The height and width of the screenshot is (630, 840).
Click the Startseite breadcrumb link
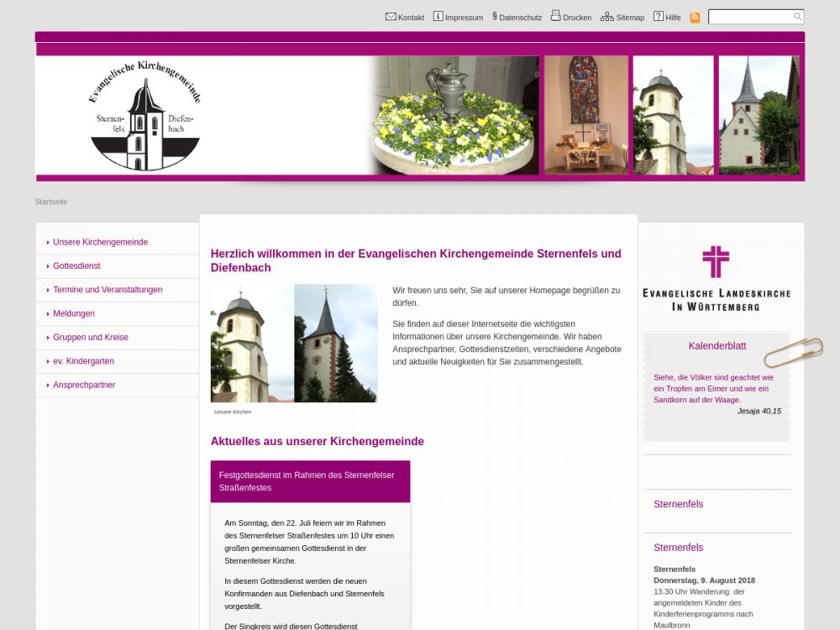point(51,202)
